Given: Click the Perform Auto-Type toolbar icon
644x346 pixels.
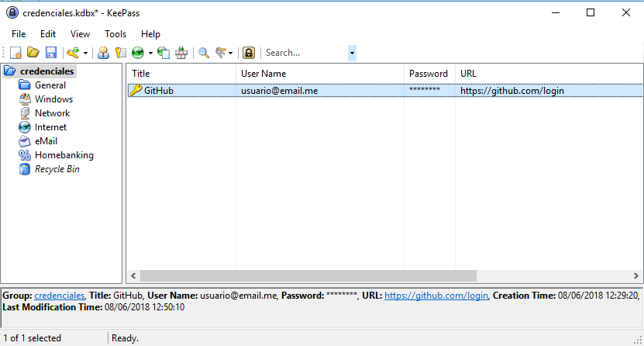Looking at the screenshot, I should (181, 53).
